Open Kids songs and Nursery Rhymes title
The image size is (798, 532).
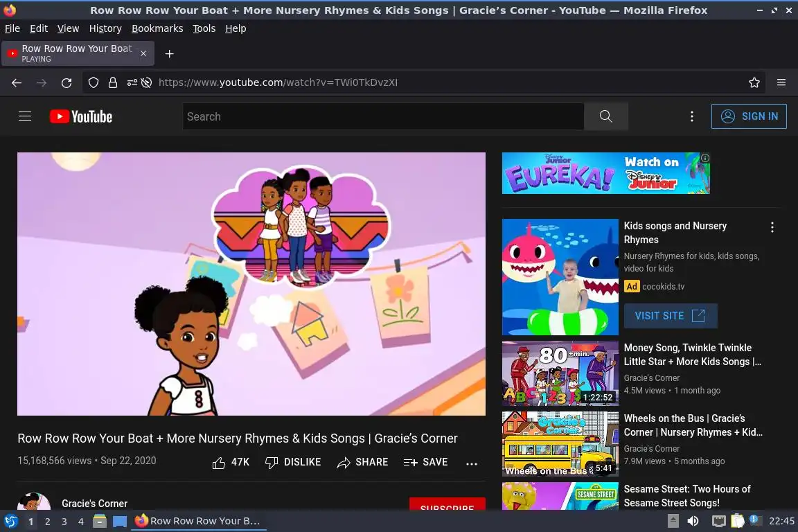[675, 233]
